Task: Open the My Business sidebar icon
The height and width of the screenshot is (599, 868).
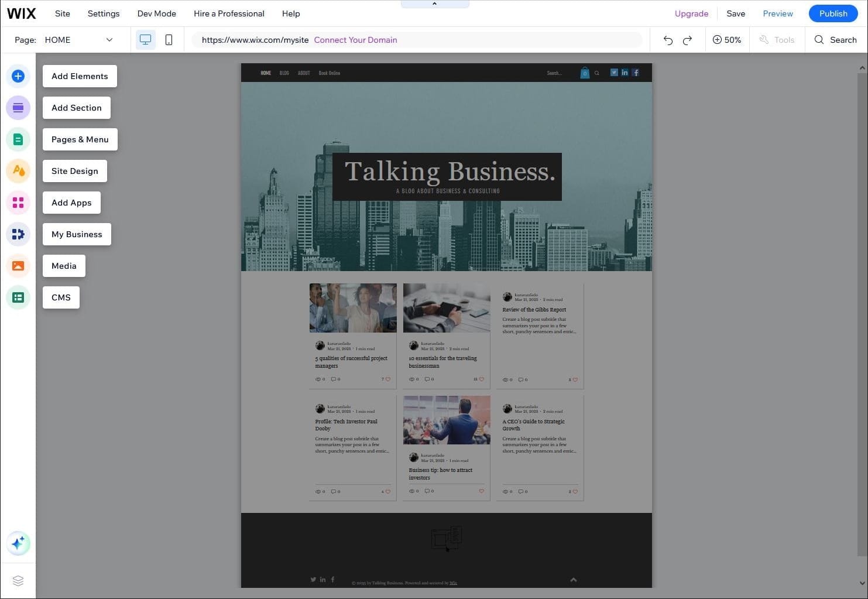Action: coord(18,234)
